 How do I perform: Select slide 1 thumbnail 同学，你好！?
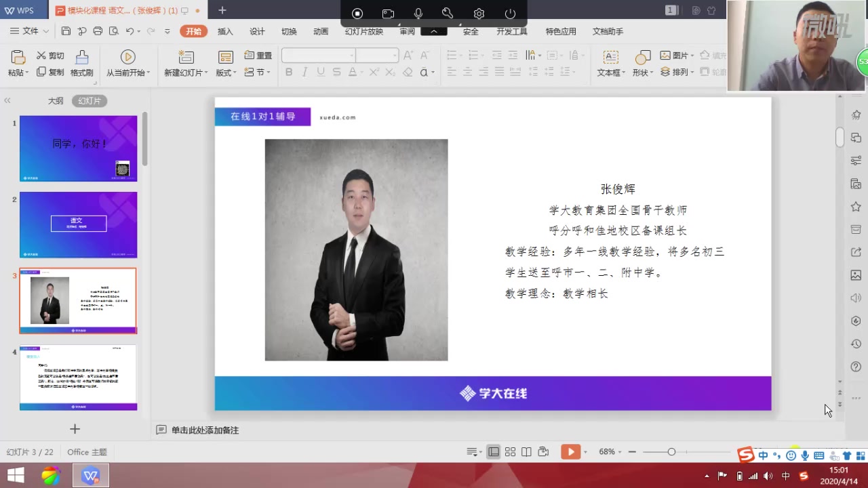coord(78,148)
